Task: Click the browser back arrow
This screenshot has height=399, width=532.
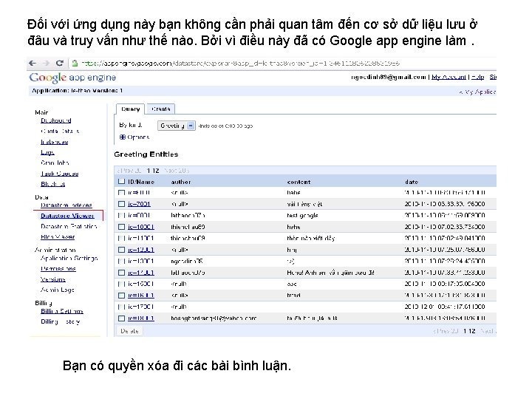Action: [33, 63]
